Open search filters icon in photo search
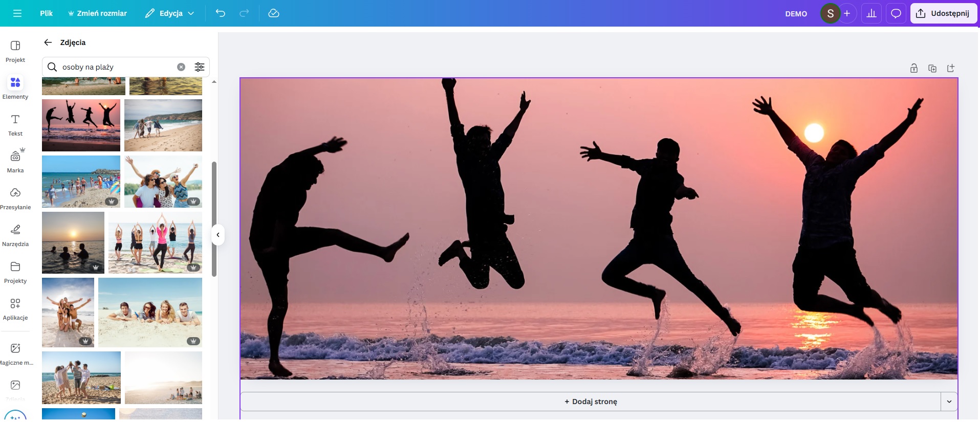 [x=200, y=67]
